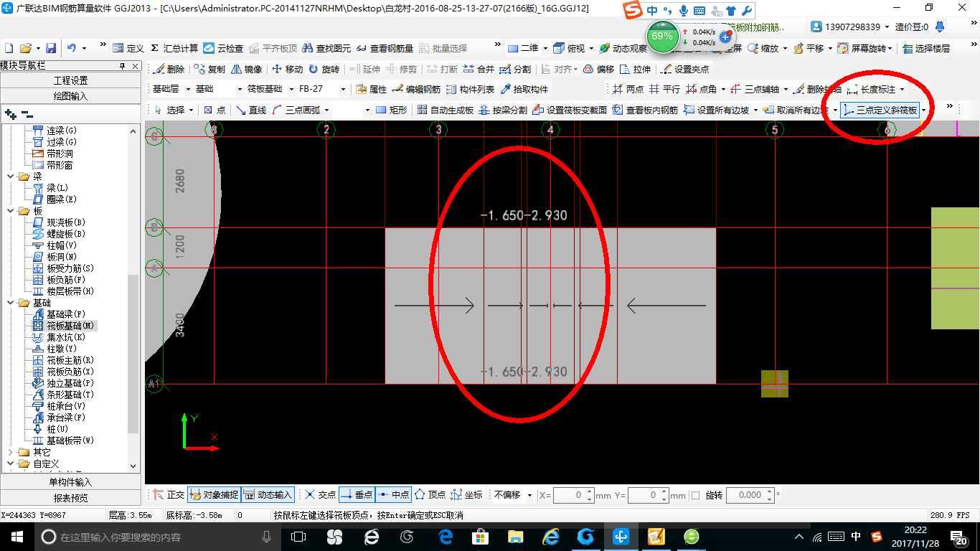The image size is (980, 551).
Task: Select 平行 parallel axis tool
Action: click(664, 90)
